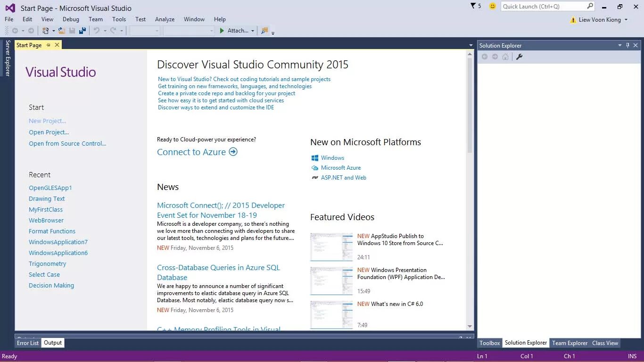Click the account warning triangle icon
Screen dimensions: 644x362
point(573,20)
